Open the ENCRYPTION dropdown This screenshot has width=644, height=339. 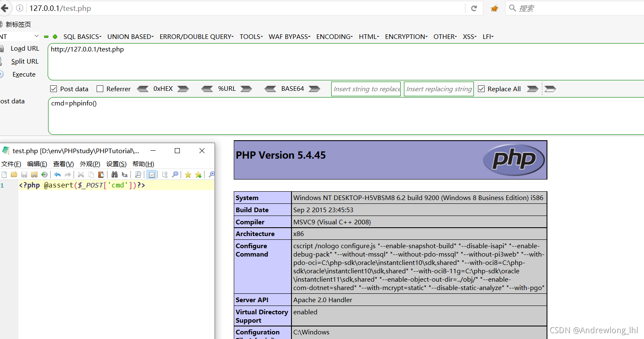[x=406, y=37]
